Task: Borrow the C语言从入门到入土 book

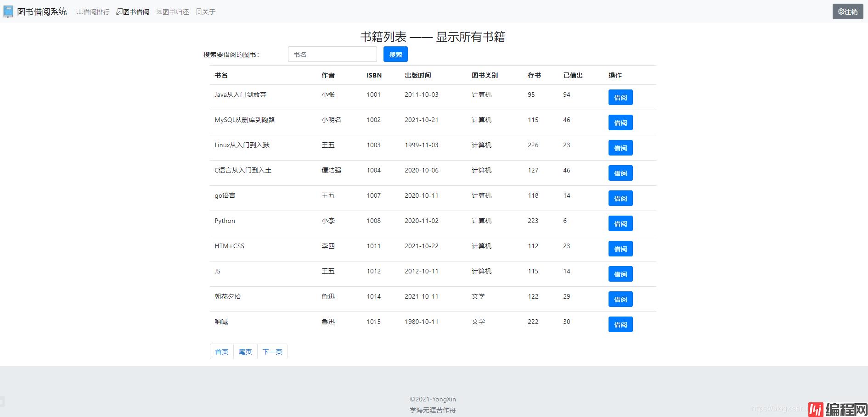Action: tap(620, 173)
